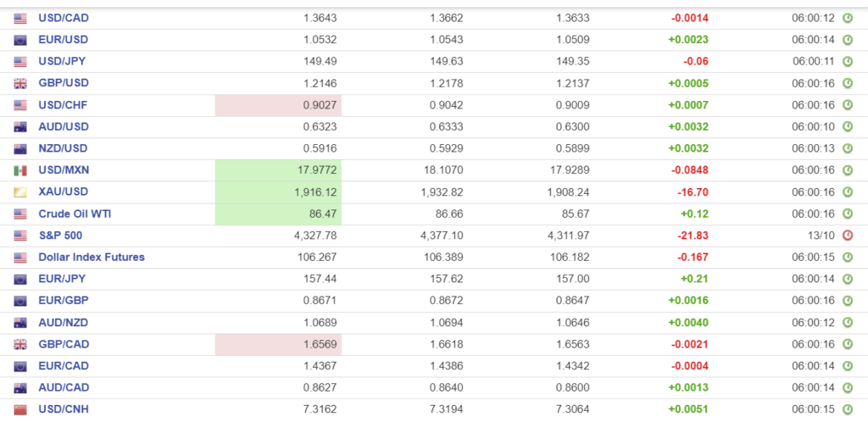Click the EU flag icon next to EUR/USD
This screenshot has height=422, width=868.
coord(20,40)
